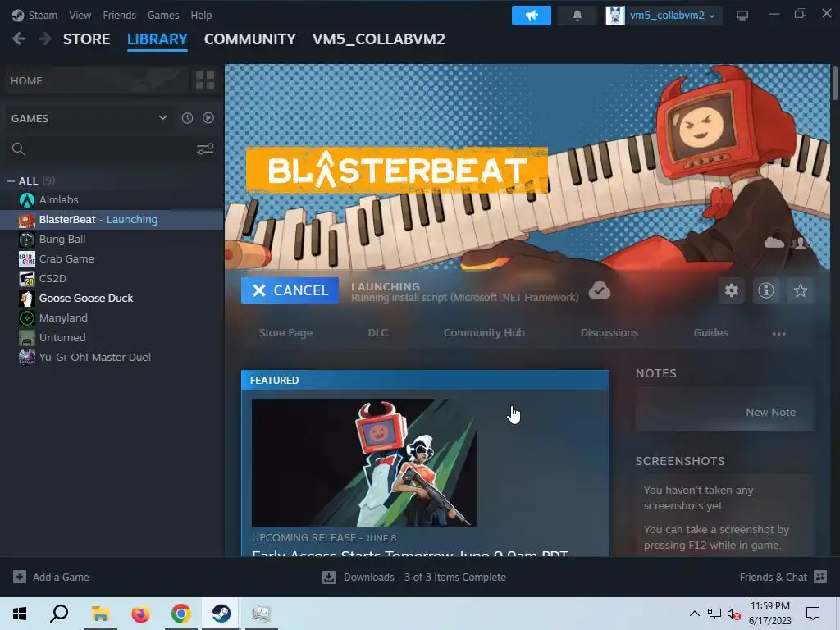This screenshot has height=630, width=840.
Task: Select the LIBRARY tab
Action: click(x=157, y=39)
